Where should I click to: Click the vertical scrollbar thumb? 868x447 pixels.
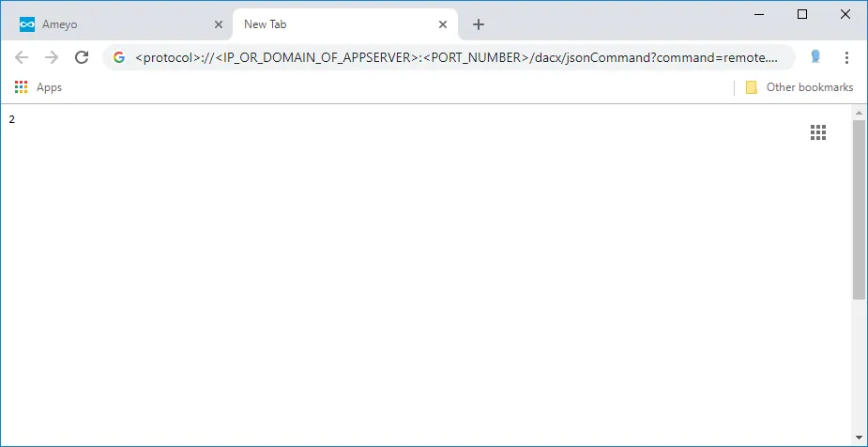[x=859, y=209]
